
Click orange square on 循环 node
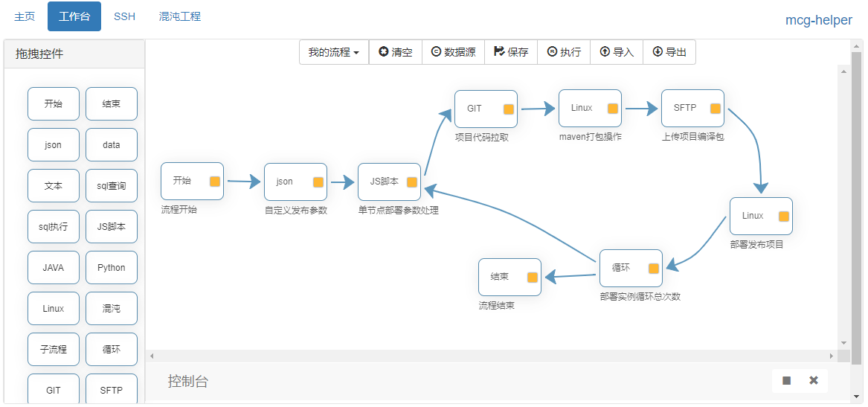point(654,269)
